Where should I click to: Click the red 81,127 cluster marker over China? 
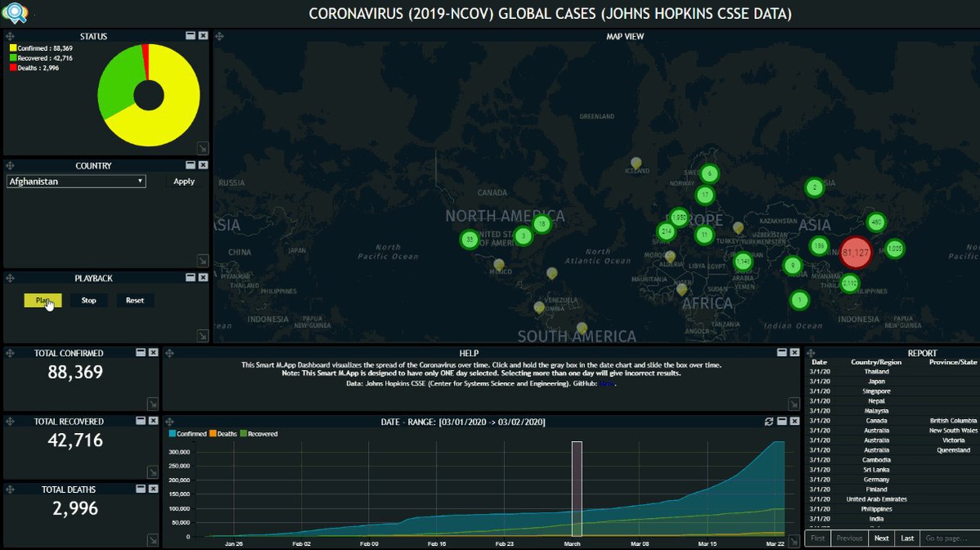[x=854, y=253]
